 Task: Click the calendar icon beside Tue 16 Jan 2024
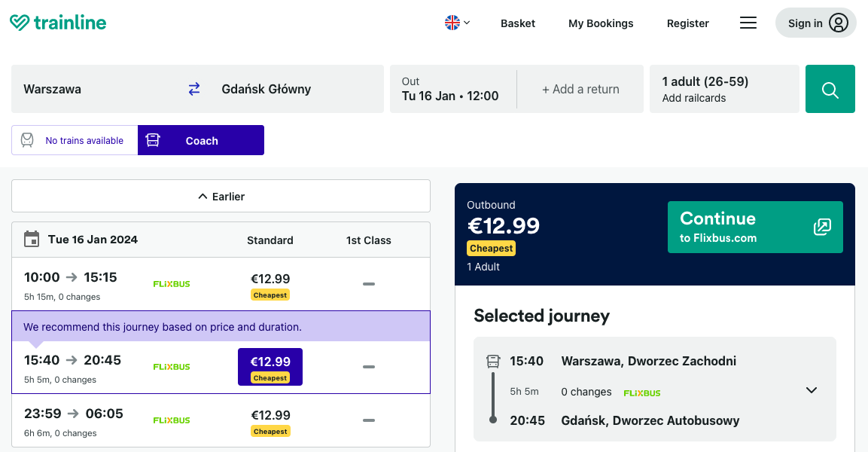(x=32, y=240)
